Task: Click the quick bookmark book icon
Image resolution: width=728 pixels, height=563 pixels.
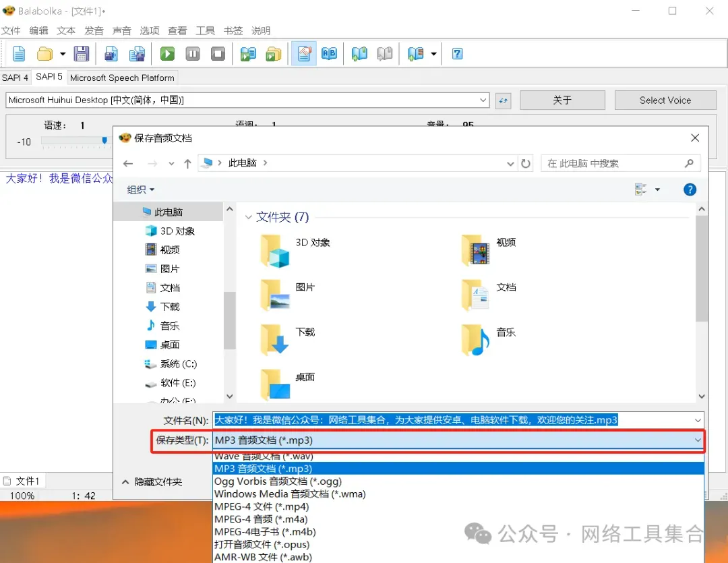Action: (x=415, y=53)
